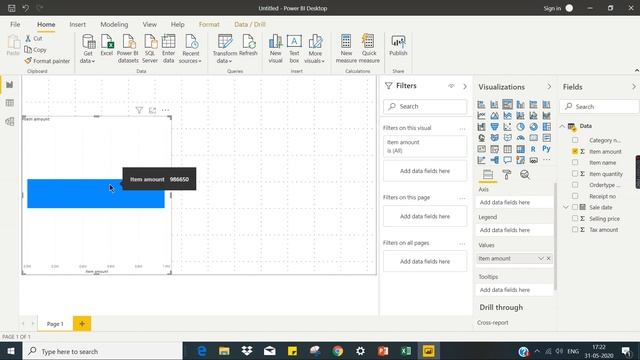Check the Sale date field

(x=575, y=207)
